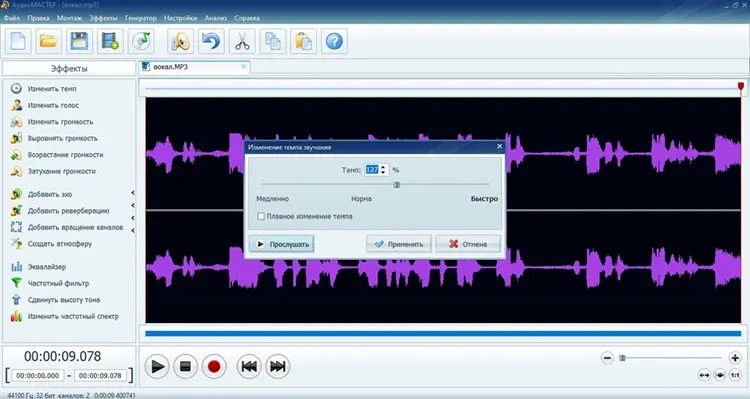
Task: Select Возрастание громкости effect
Action: (57, 155)
